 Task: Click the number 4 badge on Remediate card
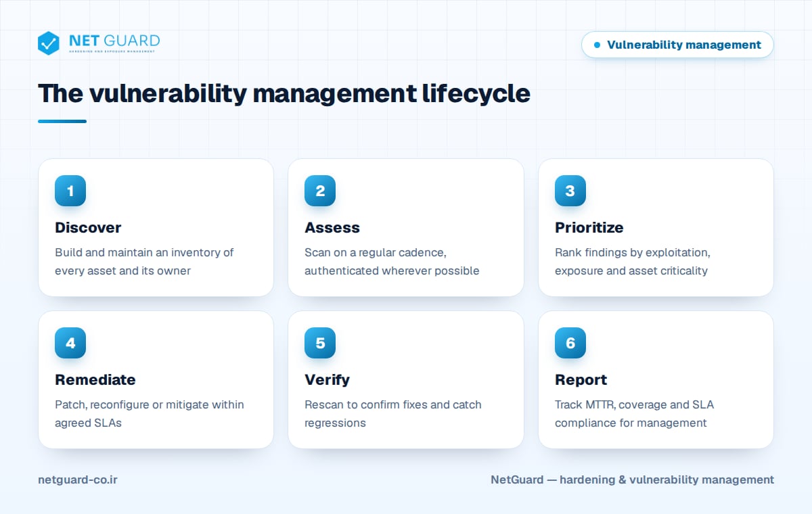70,343
